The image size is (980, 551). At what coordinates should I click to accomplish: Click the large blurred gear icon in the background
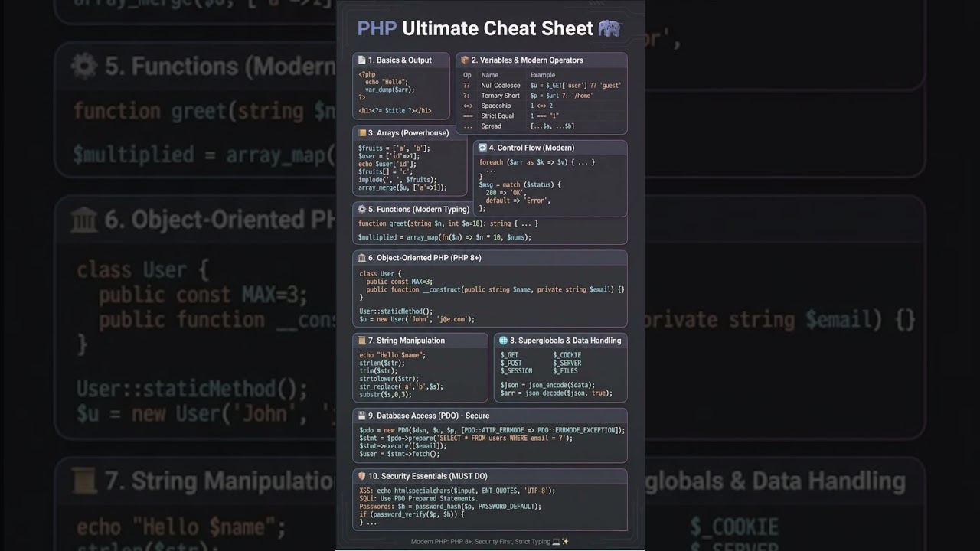pyautogui.click(x=83, y=67)
